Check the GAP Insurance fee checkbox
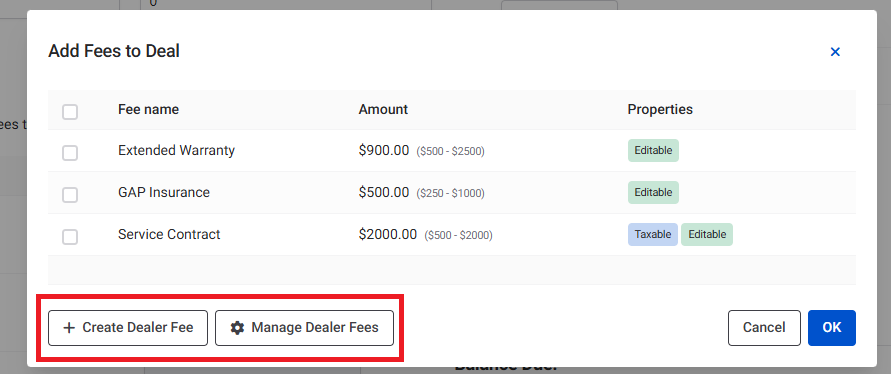The image size is (891, 374). tap(70, 195)
